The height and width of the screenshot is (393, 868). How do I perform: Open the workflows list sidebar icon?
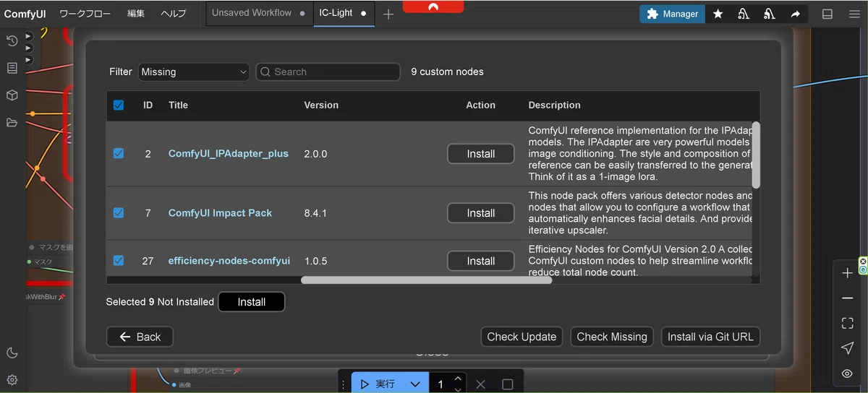click(x=12, y=68)
